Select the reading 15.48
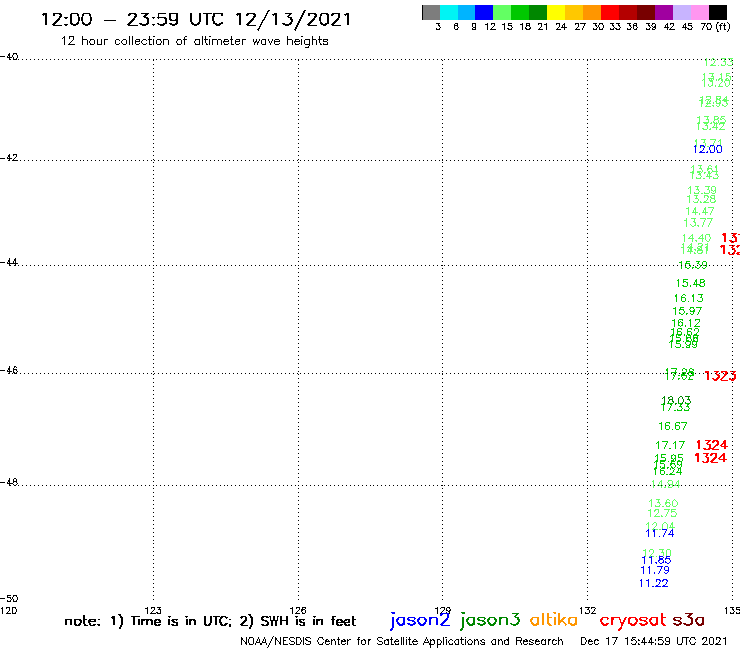Image resolution: width=740 pixels, height=650 pixels. [x=690, y=283]
